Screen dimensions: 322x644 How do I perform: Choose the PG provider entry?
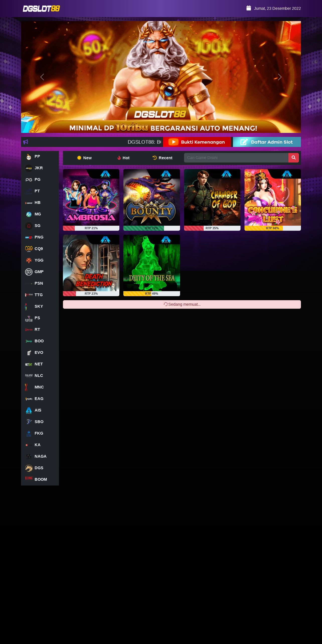[40, 180]
